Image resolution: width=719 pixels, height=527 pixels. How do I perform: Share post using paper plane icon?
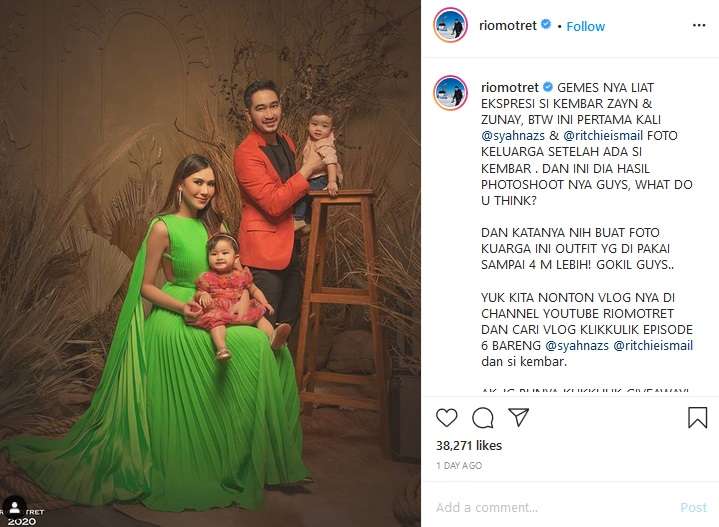pyautogui.click(x=519, y=417)
